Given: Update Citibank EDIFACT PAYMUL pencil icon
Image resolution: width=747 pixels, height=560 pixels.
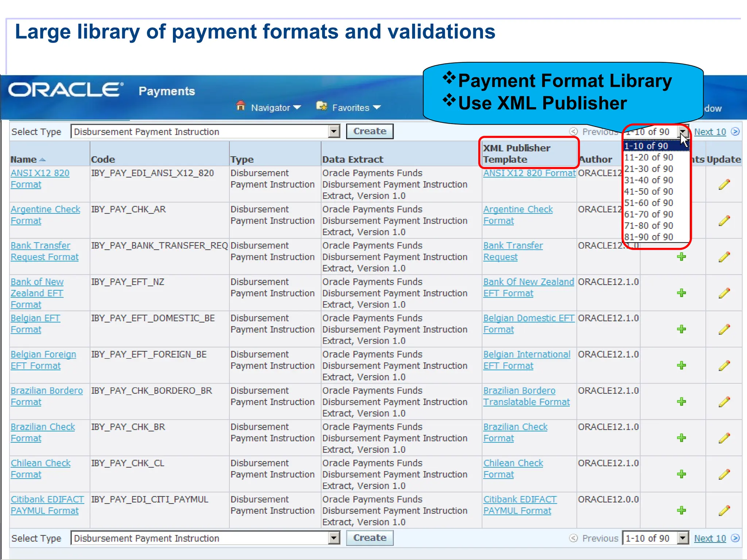Looking at the screenshot, I should click(724, 511).
